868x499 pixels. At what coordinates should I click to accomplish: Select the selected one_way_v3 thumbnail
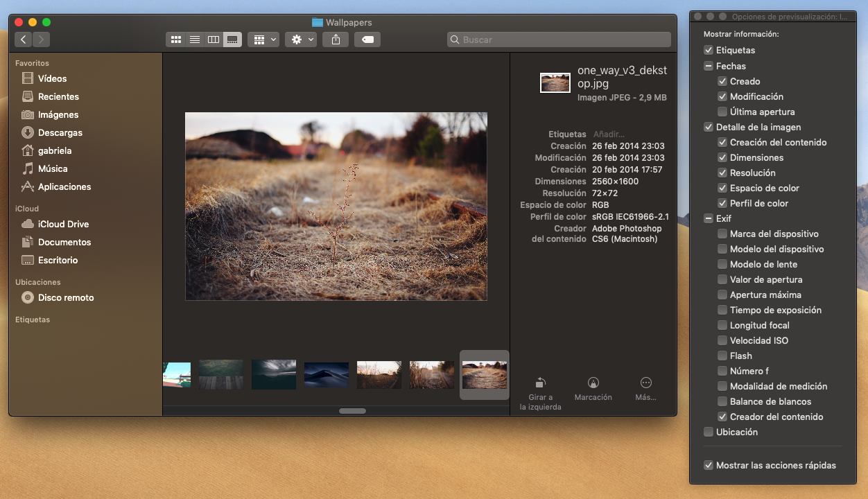click(485, 375)
